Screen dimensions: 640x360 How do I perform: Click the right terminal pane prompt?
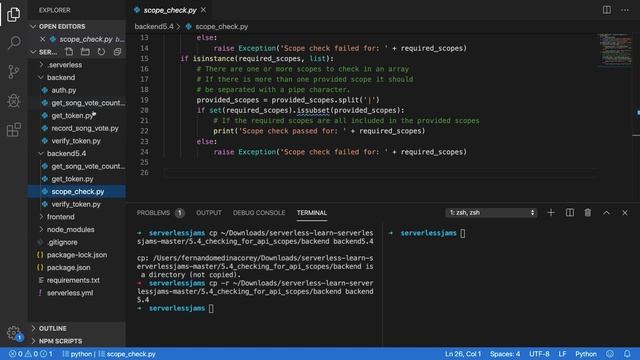[x=462, y=233]
